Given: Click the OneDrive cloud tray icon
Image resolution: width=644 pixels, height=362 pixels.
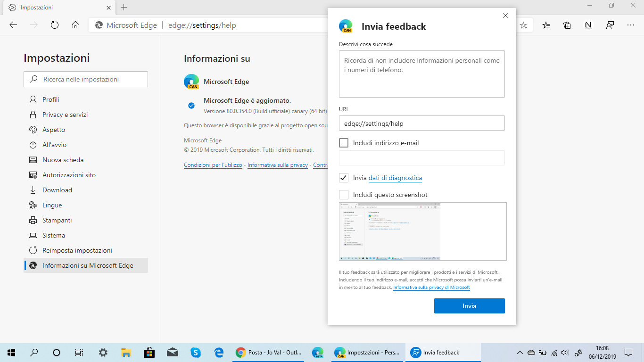Looking at the screenshot, I should (531, 352).
